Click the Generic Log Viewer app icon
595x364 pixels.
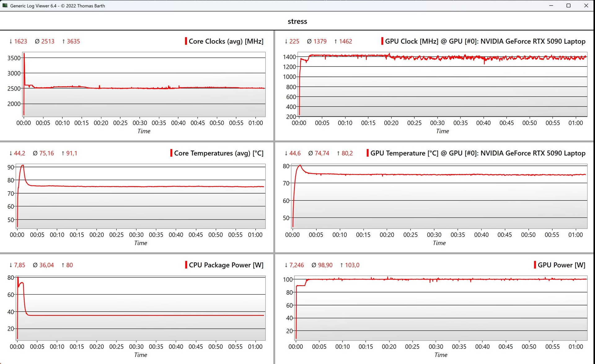(5, 6)
